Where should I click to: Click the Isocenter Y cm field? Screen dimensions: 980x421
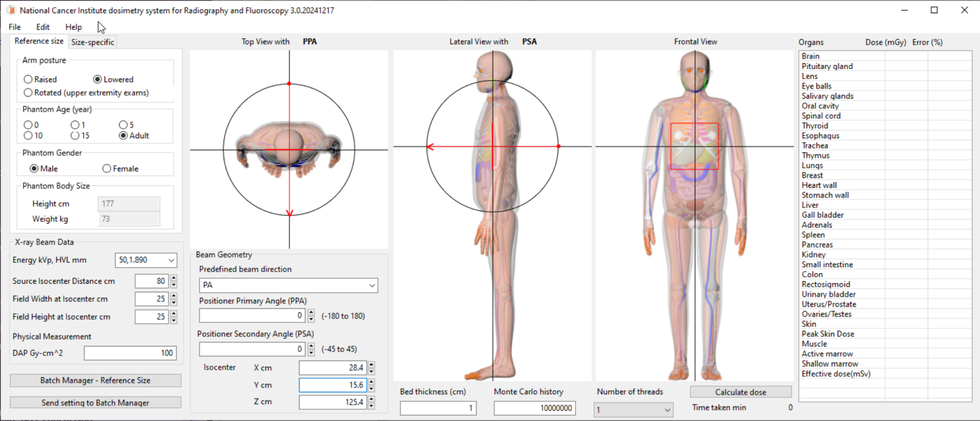pos(333,385)
